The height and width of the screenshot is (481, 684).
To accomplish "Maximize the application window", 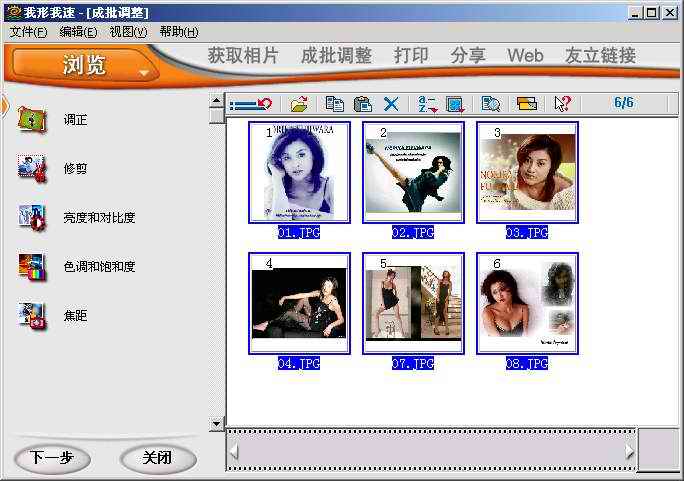I will point(651,12).
